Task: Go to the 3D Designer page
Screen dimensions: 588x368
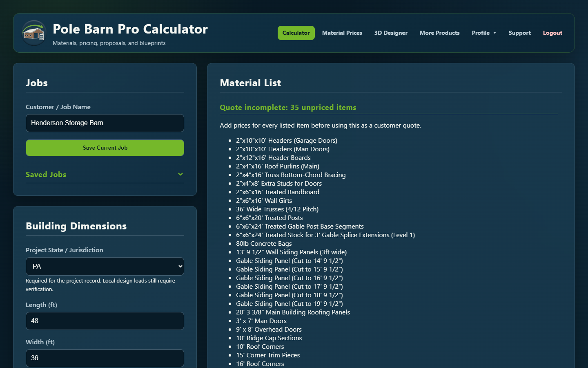Action: [x=391, y=33]
